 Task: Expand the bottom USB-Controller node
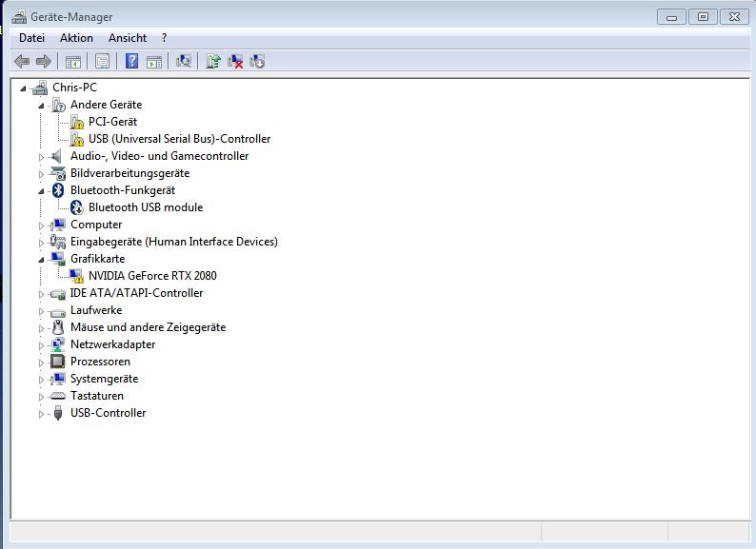(x=41, y=414)
